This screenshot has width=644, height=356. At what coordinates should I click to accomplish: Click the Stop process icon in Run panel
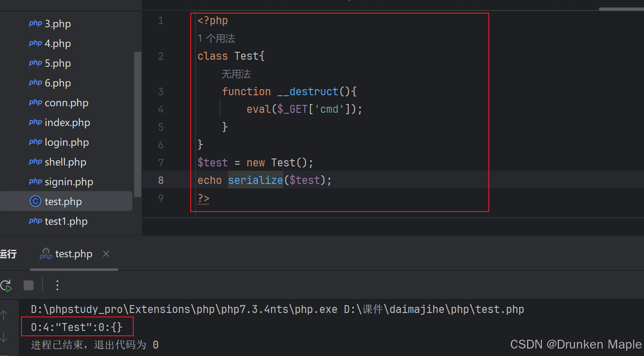(x=28, y=285)
